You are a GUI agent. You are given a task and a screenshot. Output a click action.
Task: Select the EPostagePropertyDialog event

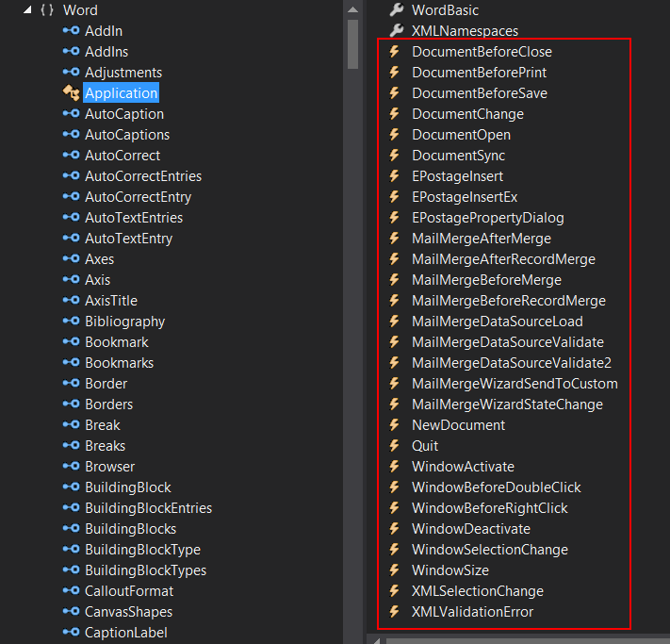click(488, 218)
